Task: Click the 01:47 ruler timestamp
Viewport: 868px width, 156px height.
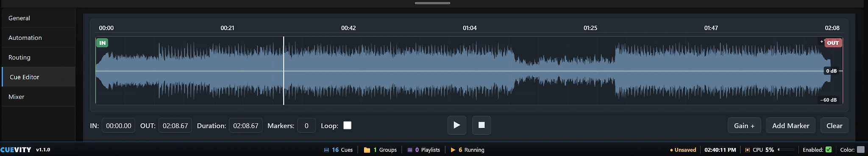Action: [x=711, y=28]
